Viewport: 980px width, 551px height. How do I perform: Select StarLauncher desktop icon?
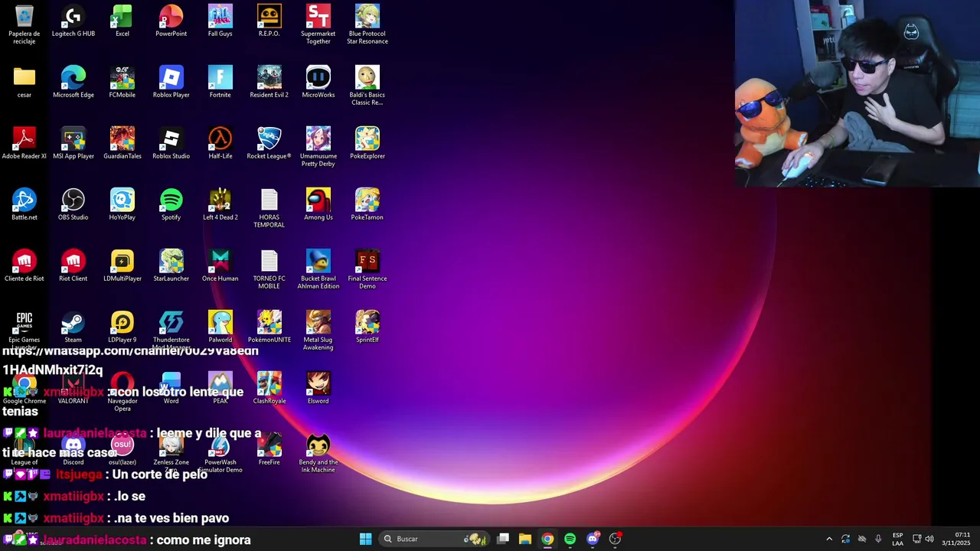(171, 266)
